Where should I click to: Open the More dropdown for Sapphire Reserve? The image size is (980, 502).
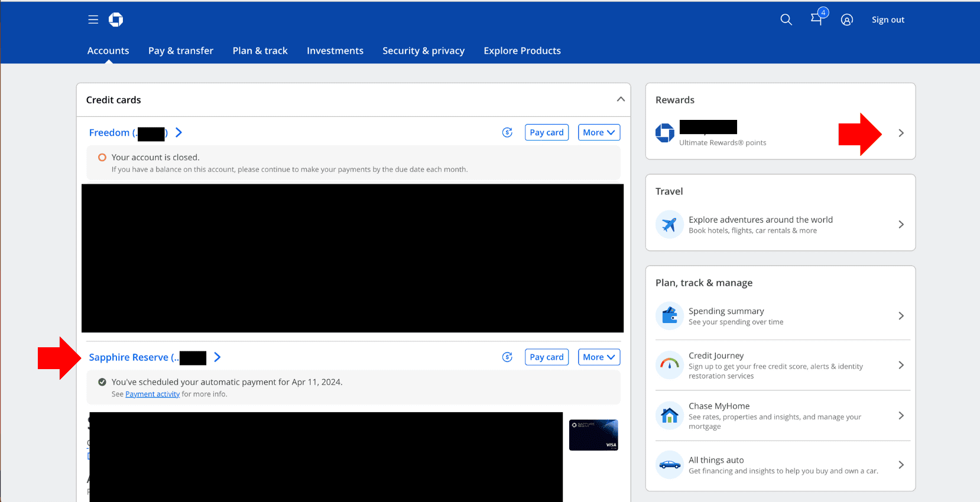[599, 357]
